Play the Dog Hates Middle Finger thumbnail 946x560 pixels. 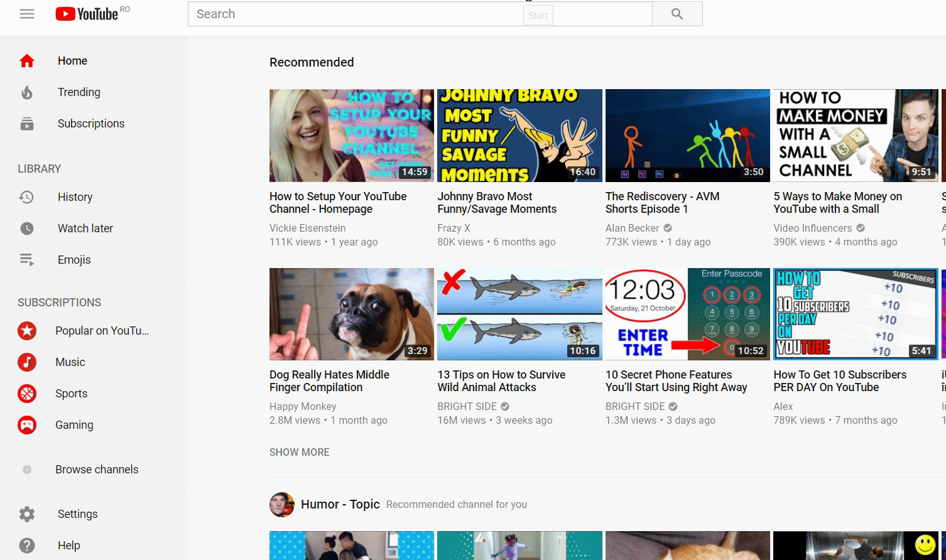pyautogui.click(x=351, y=314)
